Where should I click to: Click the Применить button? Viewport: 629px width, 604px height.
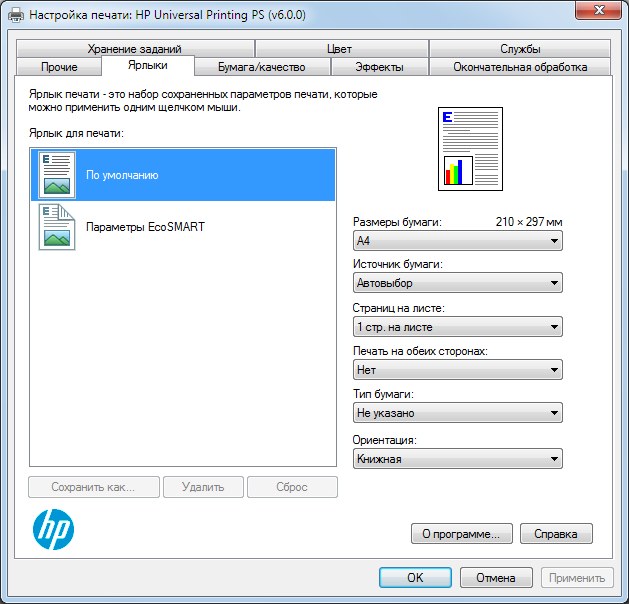[x=577, y=578]
